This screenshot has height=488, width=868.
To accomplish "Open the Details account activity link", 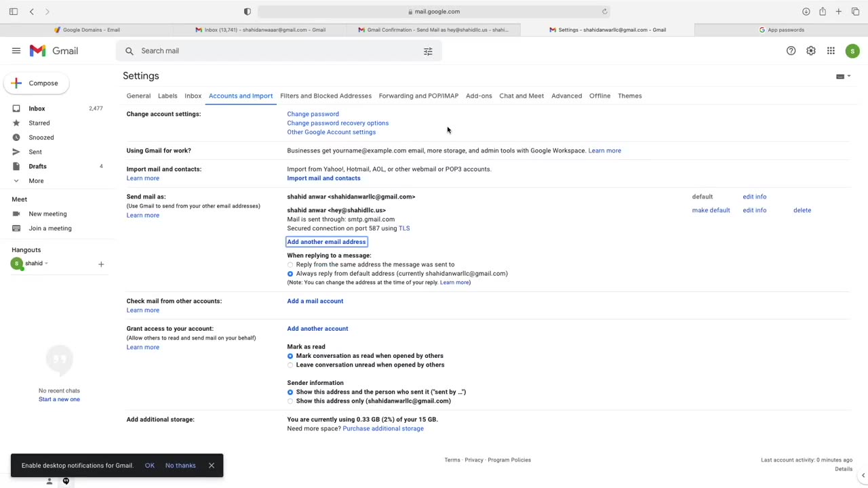I will click(844, 469).
